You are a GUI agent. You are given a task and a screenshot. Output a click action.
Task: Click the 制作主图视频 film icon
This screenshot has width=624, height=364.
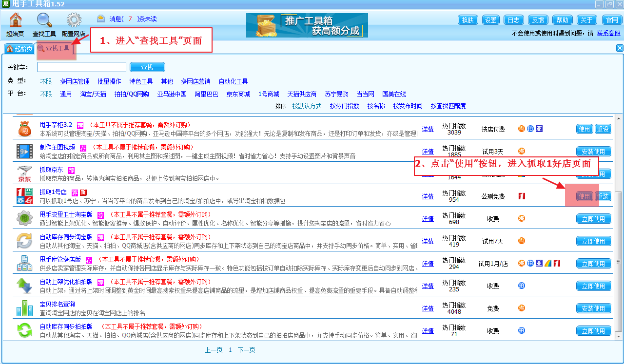click(24, 152)
